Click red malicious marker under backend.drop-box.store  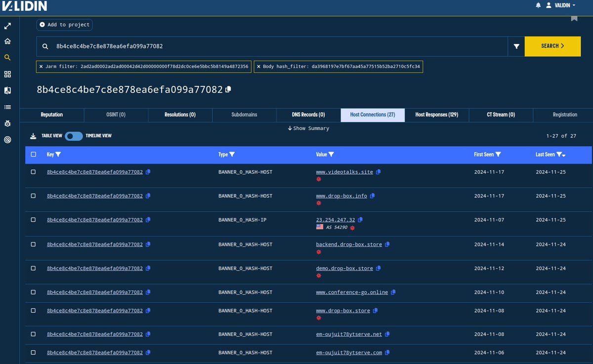coord(319,252)
